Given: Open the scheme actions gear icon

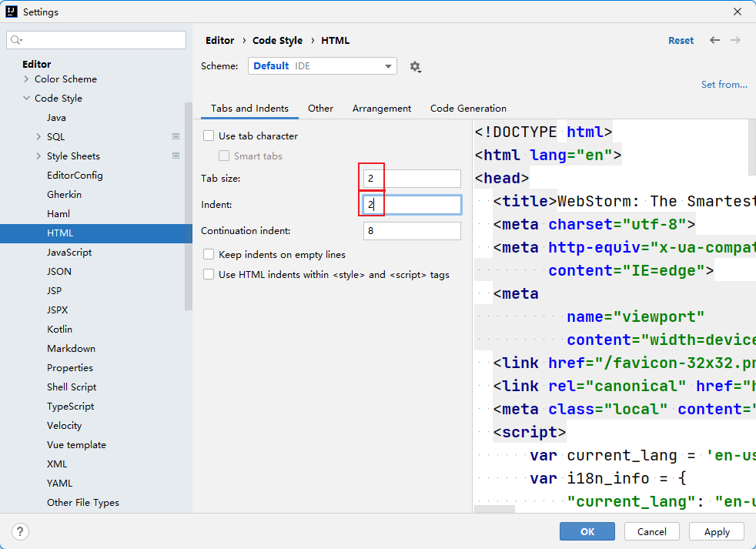Looking at the screenshot, I should tap(415, 66).
